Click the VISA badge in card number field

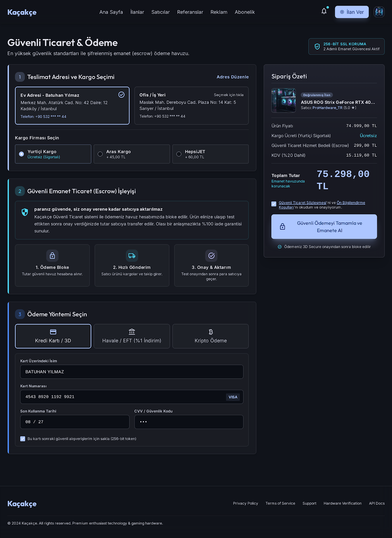(233, 397)
